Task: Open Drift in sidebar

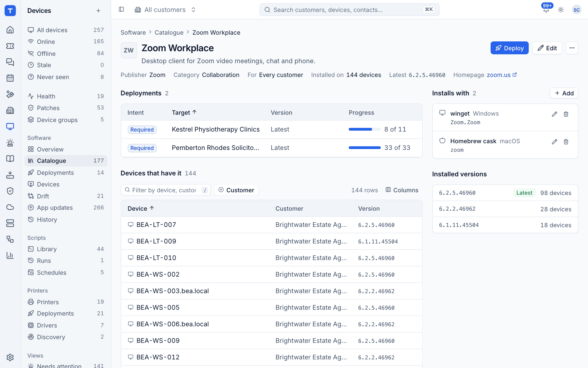Action: tap(66, 196)
